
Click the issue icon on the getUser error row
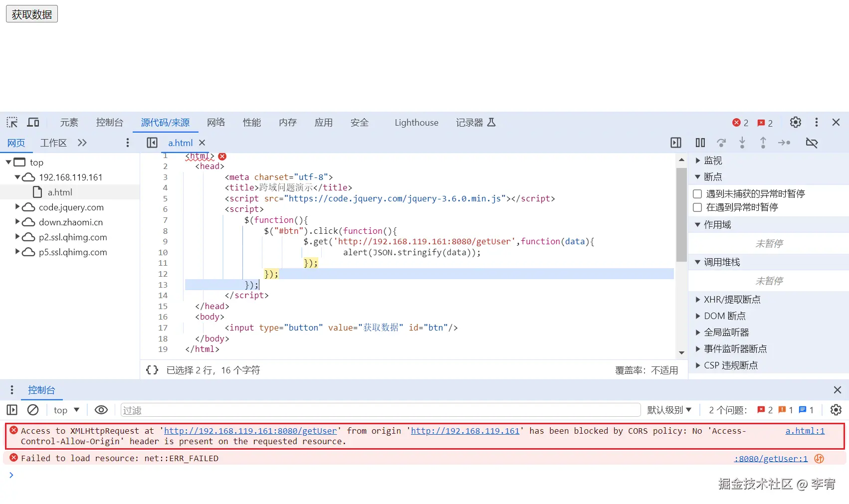819,459
